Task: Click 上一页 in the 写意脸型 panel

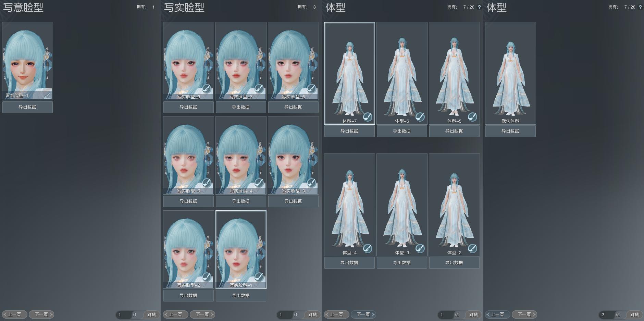Action: point(14,314)
